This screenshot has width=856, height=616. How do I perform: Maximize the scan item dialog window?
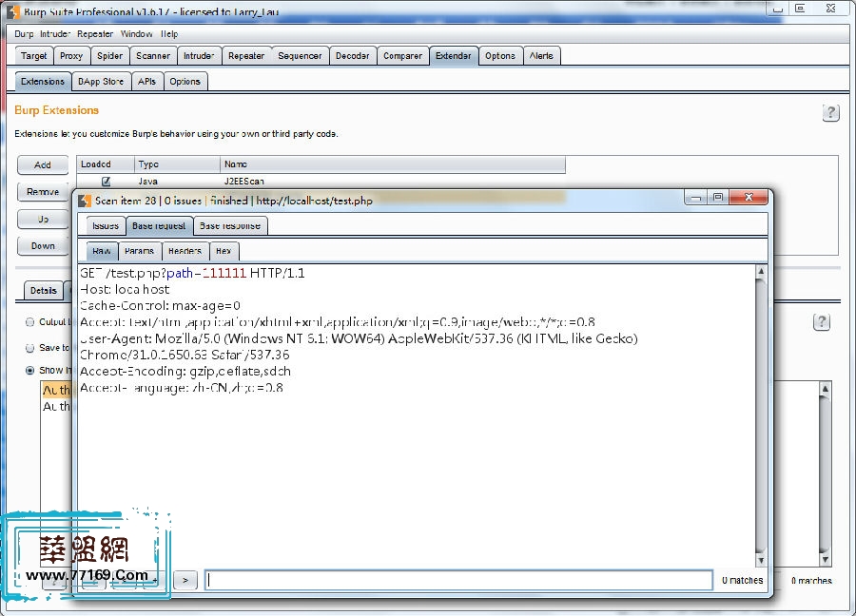click(x=718, y=199)
